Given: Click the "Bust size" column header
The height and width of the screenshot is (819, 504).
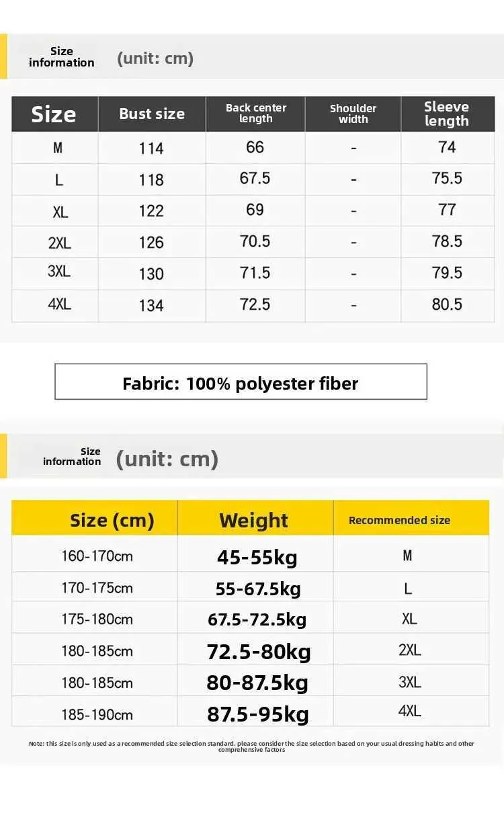Looking at the screenshot, I should pos(152,114).
